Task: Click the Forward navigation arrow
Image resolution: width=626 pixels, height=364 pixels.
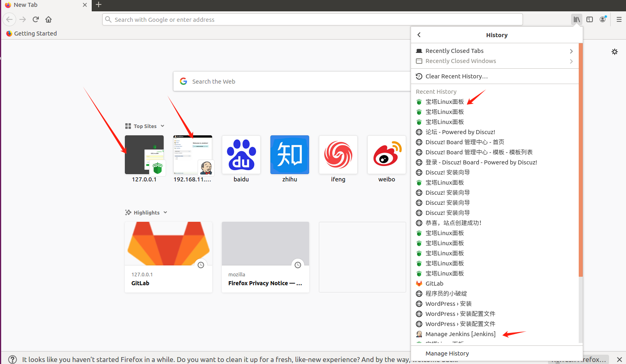Action: click(x=23, y=19)
